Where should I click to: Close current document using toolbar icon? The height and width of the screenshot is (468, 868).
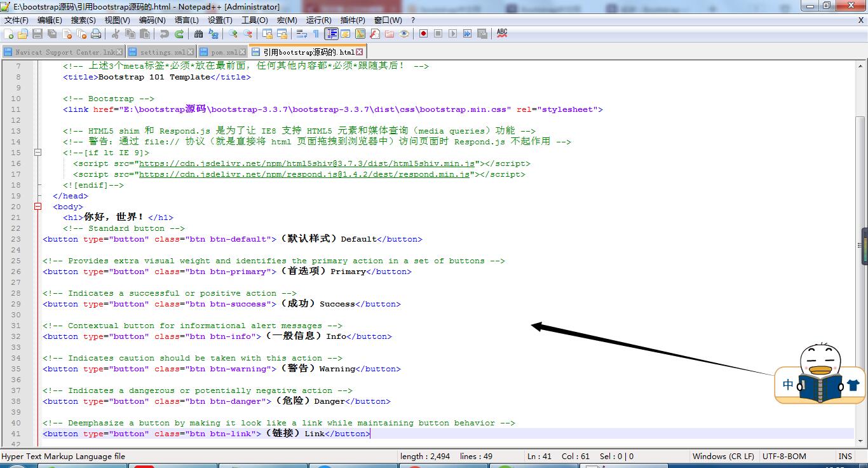(x=67, y=34)
